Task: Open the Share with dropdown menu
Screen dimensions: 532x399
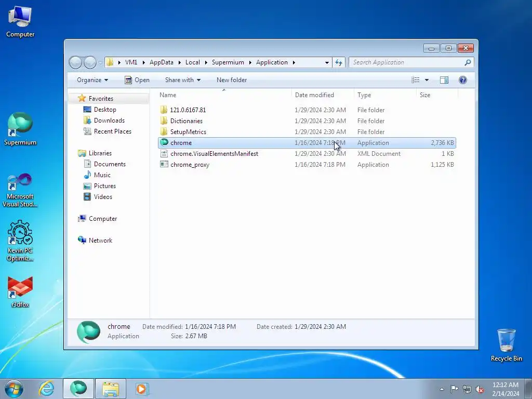Action: tap(182, 79)
